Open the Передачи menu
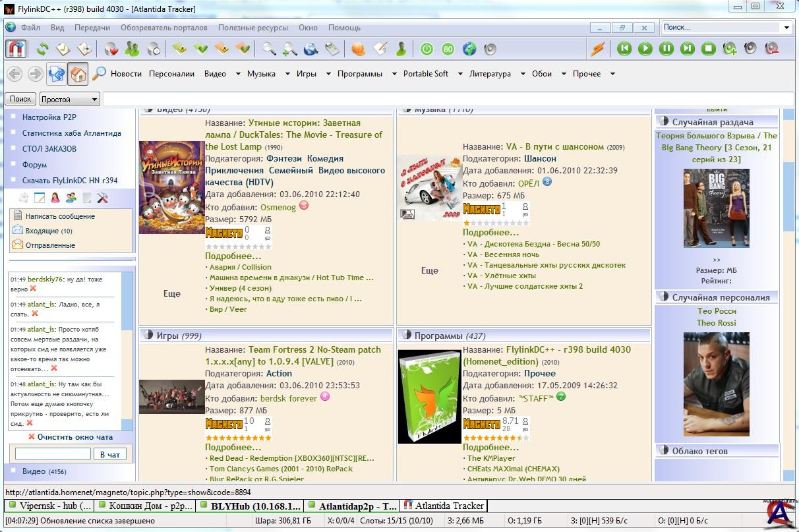 [x=92, y=28]
